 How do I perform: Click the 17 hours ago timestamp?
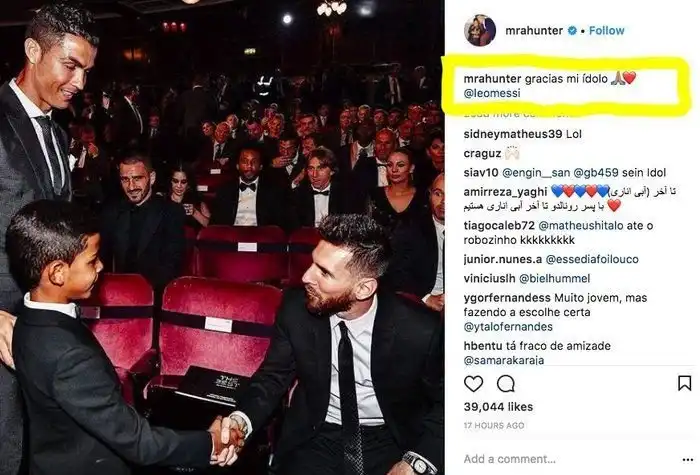tap(494, 425)
